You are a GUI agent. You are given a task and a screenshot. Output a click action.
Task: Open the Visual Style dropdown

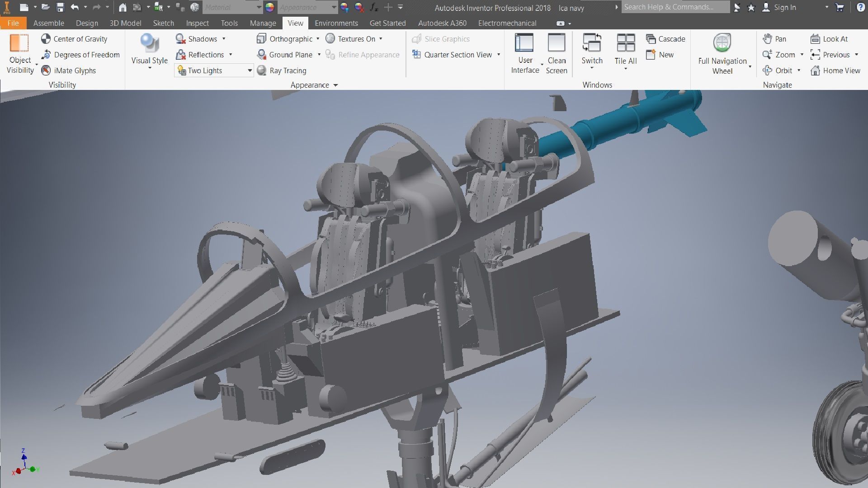tap(149, 68)
